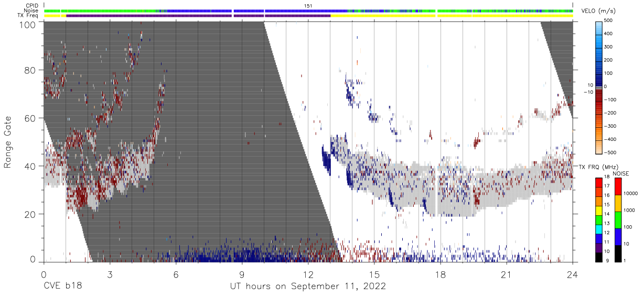Click UT hour axis tick '21'
This screenshot has width=644, height=297.
pos(507,274)
